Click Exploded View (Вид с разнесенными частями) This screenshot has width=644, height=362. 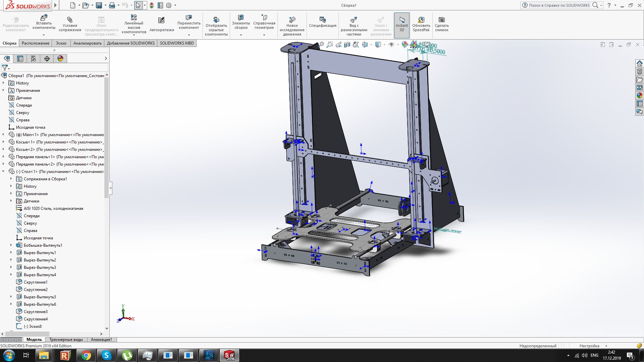point(354,26)
